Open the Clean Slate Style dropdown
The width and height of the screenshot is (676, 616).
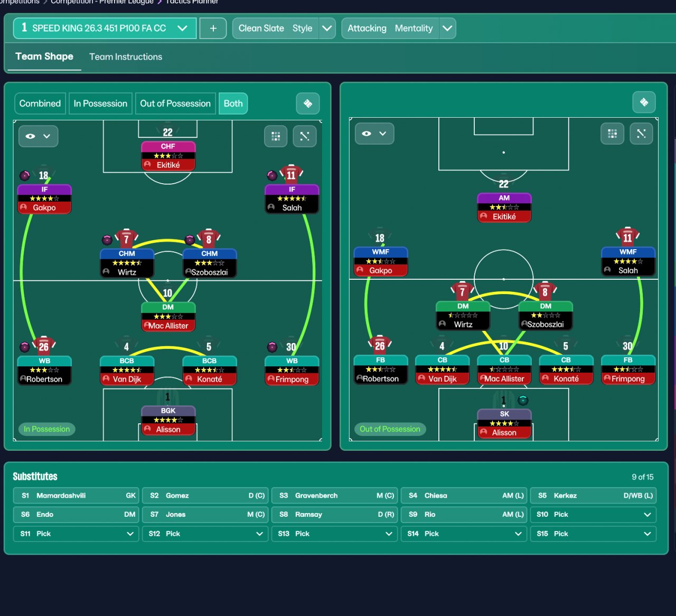click(284, 29)
